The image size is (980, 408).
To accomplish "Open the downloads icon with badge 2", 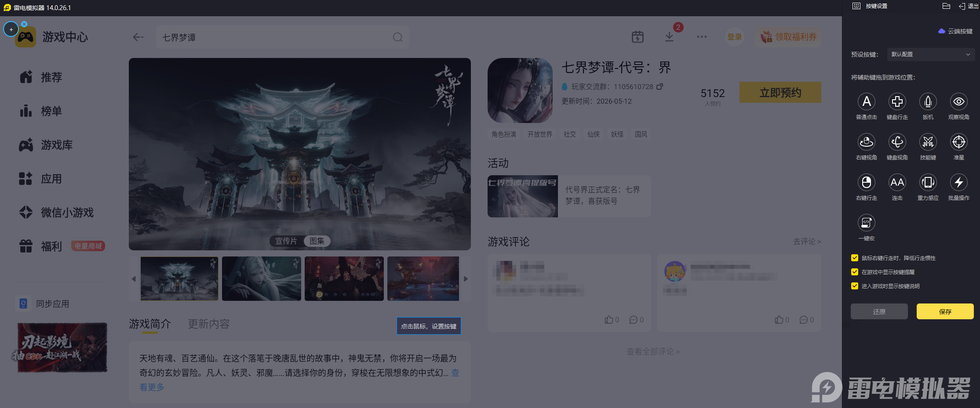I will click(669, 37).
